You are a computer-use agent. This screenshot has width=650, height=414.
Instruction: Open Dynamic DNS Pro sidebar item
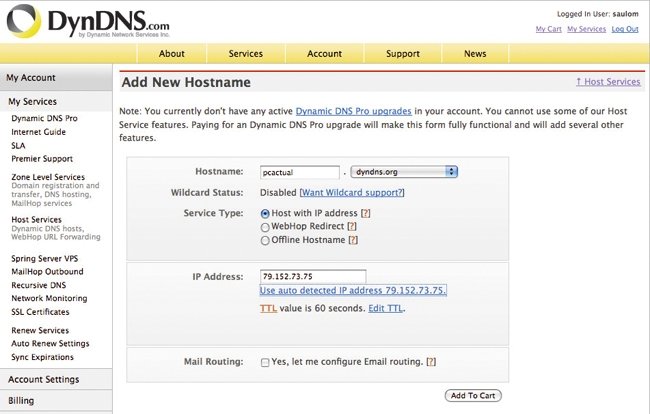coord(44,118)
